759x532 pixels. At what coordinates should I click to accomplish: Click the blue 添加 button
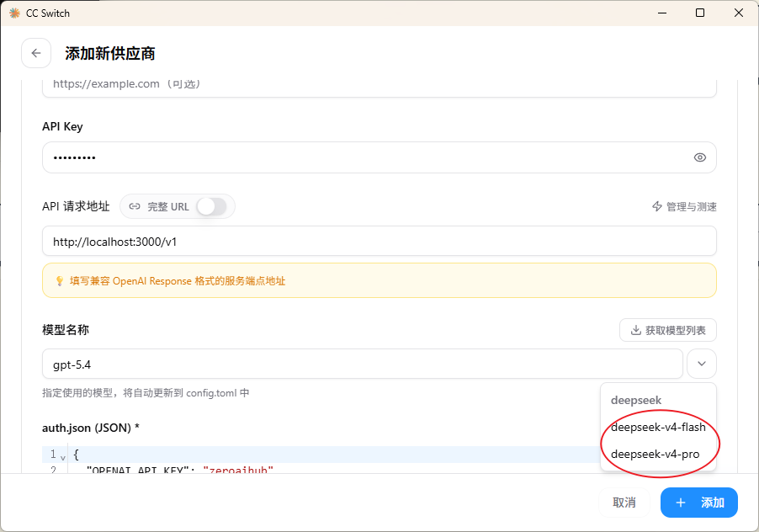tap(699, 503)
